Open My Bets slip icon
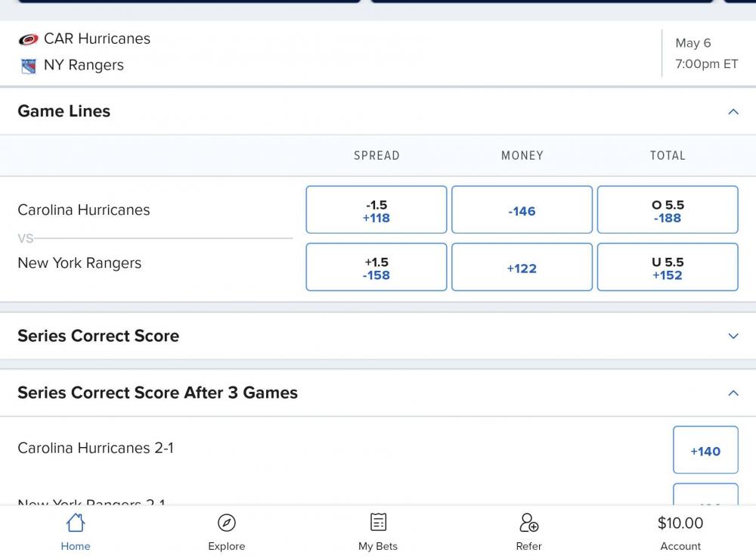The height and width of the screenshot is (559, 756). point(378,523)
